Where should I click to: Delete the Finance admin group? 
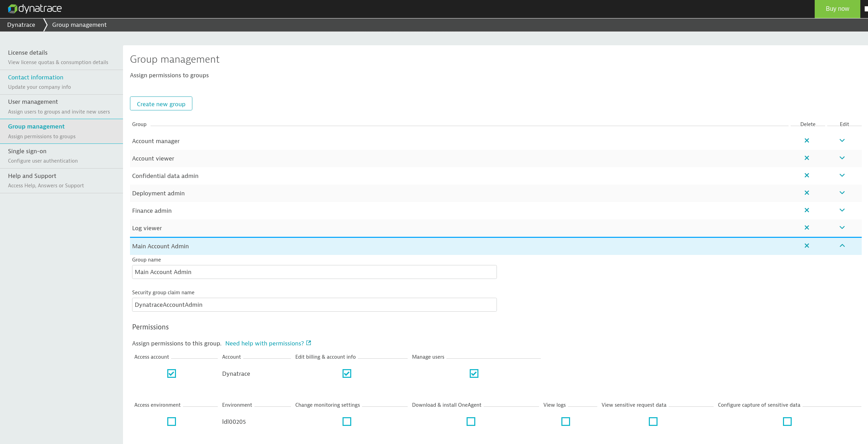click(x=807, y=210)
